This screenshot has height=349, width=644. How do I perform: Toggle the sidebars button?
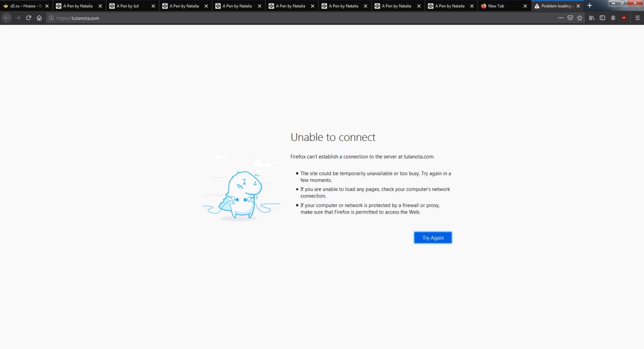pos(602,18)
